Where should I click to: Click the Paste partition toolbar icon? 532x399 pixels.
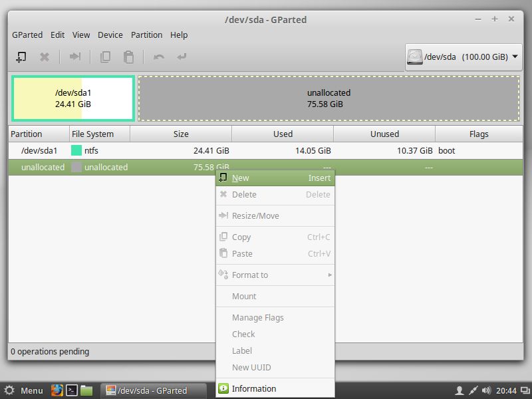[128, 57]
